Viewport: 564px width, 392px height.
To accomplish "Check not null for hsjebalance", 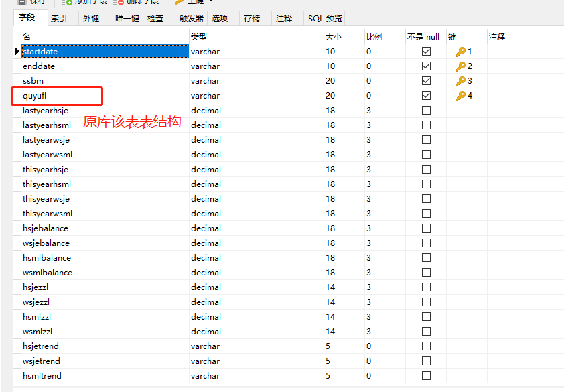I will pos(426,228).
